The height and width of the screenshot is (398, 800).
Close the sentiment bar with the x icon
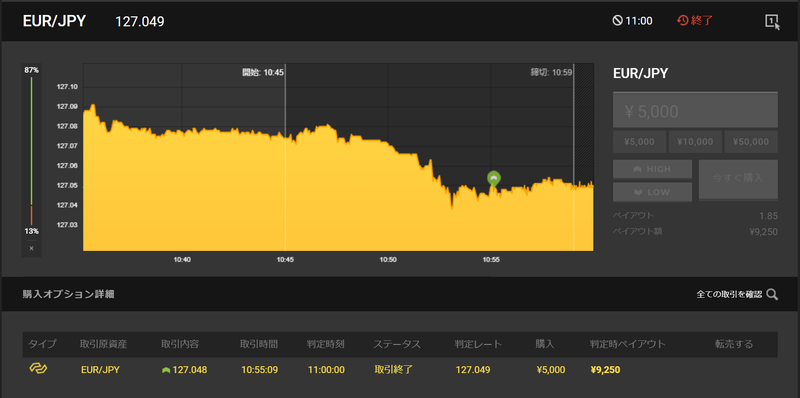(x=31, y=248)
